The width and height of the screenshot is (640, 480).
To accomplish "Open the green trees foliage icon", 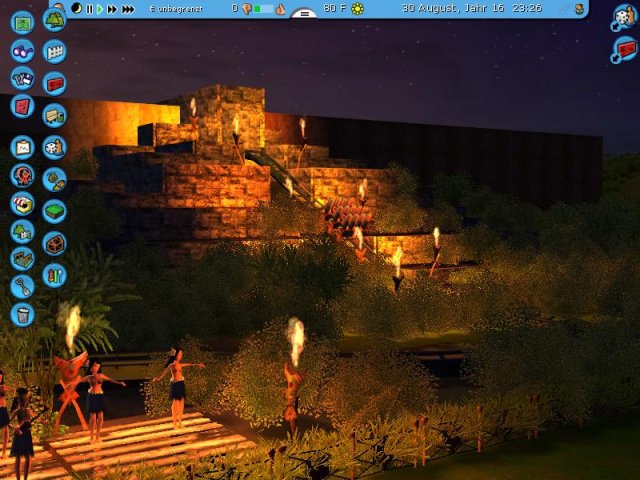I will [55, 20].
